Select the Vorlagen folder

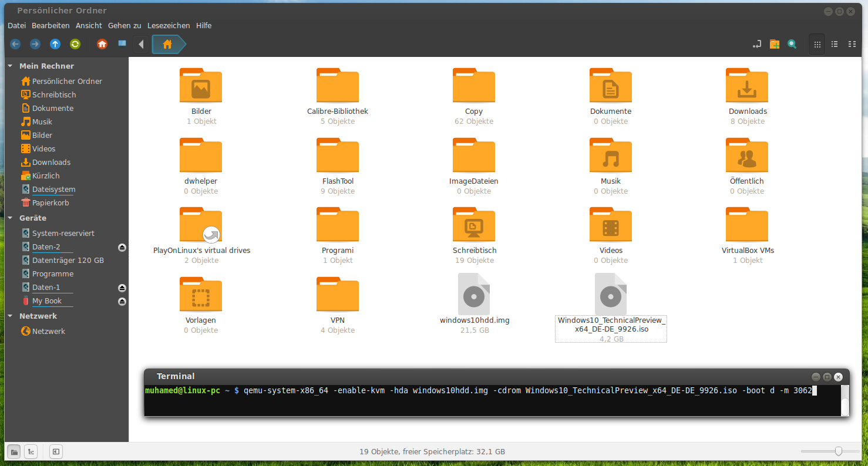point(201,295)
